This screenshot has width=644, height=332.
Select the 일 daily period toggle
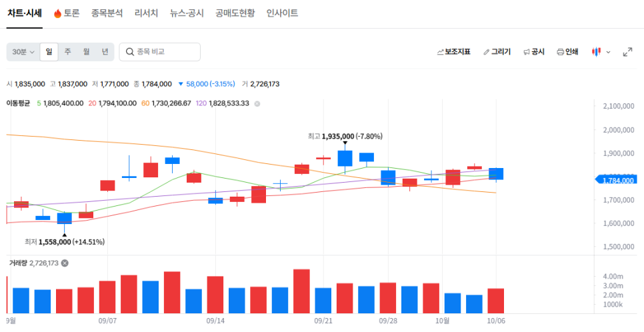pos(49,52)
